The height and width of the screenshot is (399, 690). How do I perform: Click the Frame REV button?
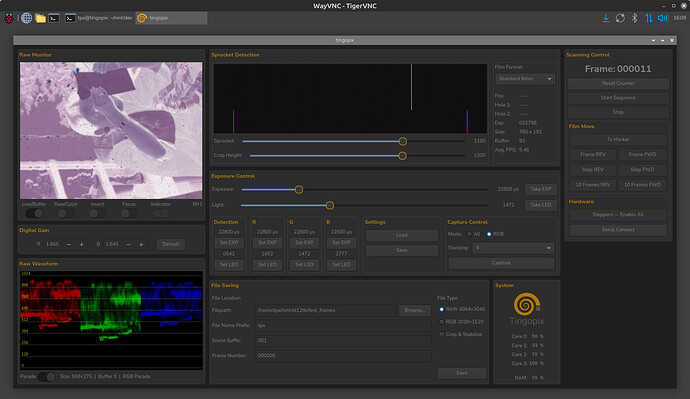(x=593, y=155)
